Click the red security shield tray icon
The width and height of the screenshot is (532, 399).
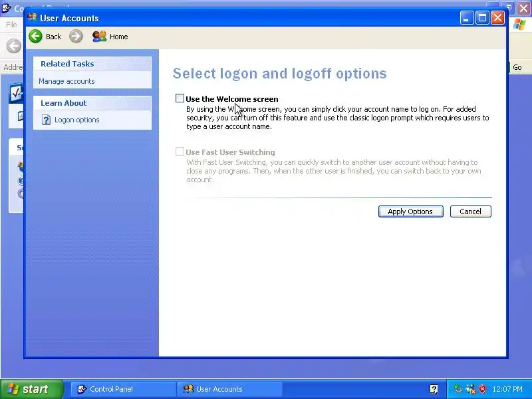[482, 389]
